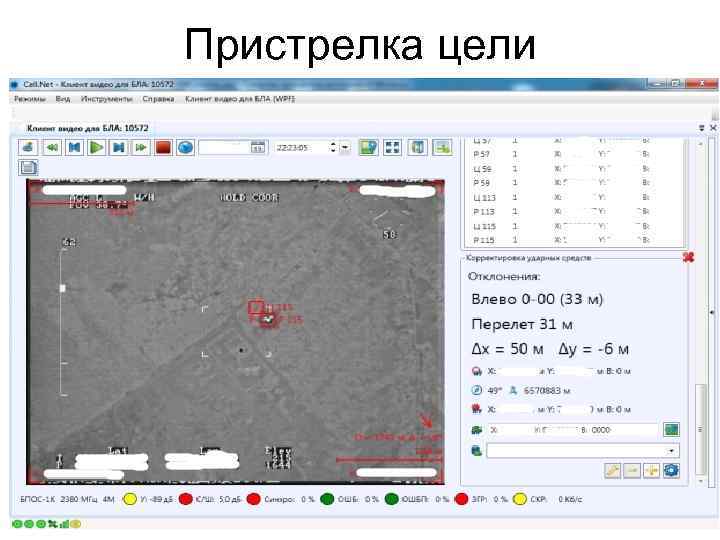720x540 pixels.
Task: Select row Ц 113 in the targets list
Action: (574, 197)
